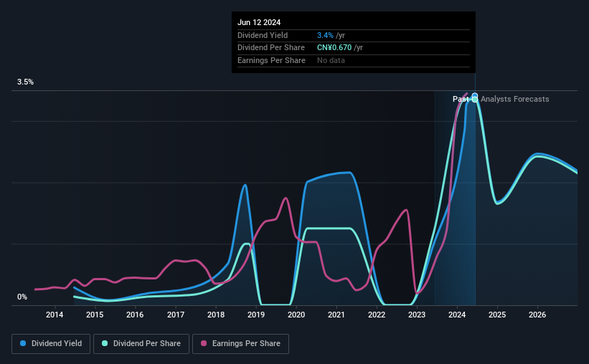Click the blue Dividend Yield data point marker
Image resolution: width=589 pixels, height=364 pixels.
tap(475, 96)
